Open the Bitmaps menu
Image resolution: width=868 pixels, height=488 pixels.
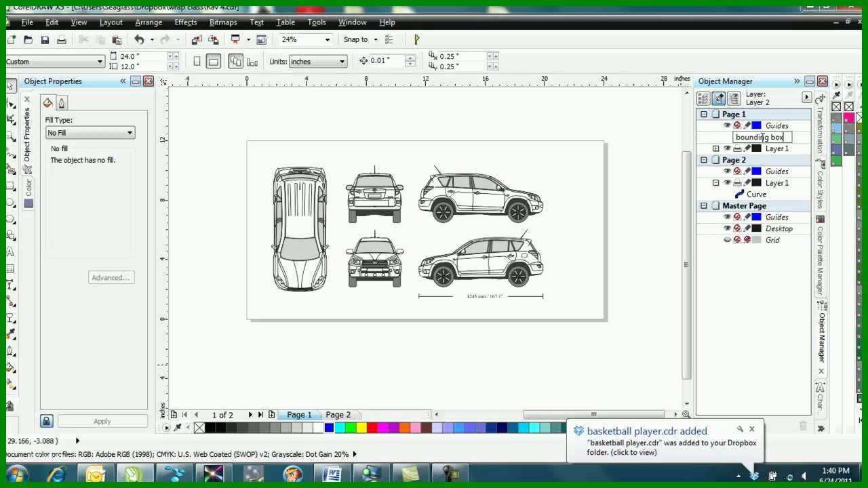tap(223, 22)
